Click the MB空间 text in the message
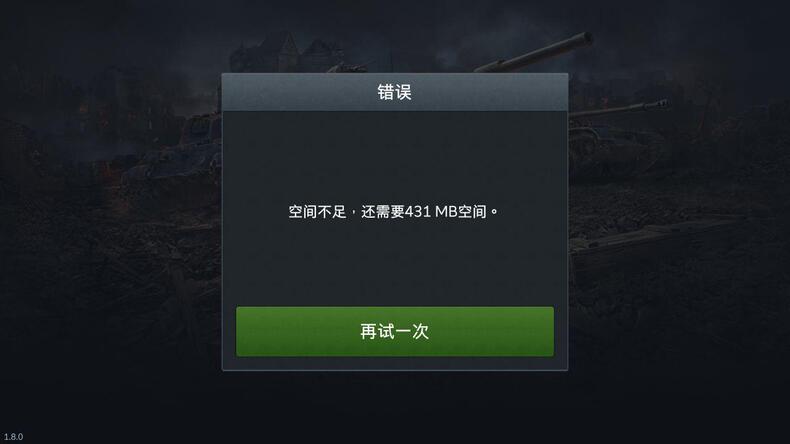 pyautogui.click(x=460, y=211)
